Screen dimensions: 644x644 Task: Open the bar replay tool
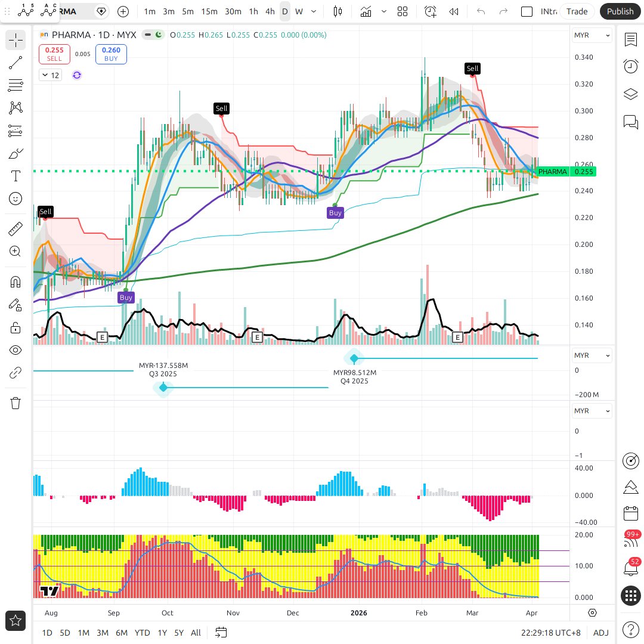[454, 11]
